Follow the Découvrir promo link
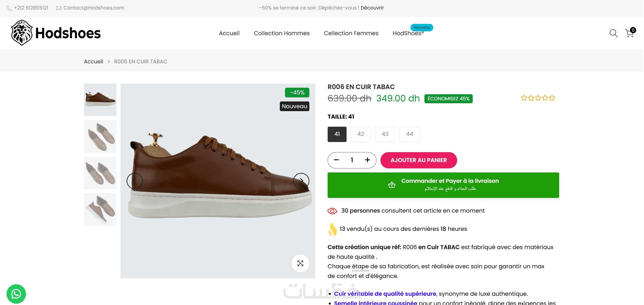This screenshot has width=644, height=305. click(x=372, y=8)
